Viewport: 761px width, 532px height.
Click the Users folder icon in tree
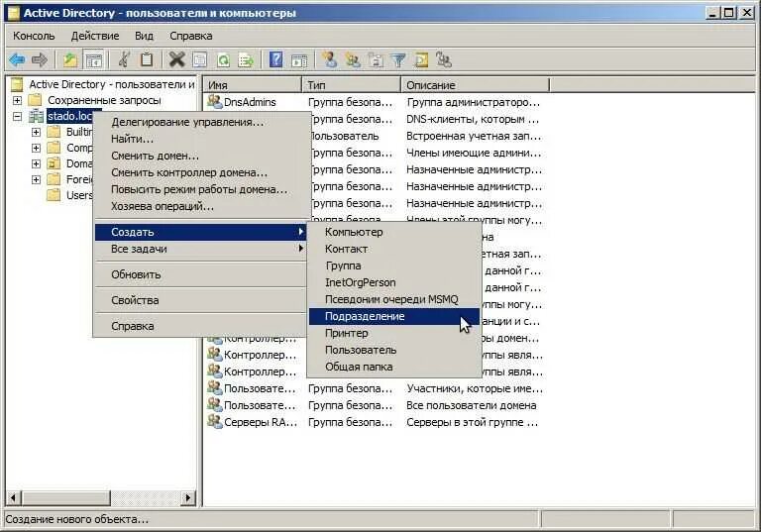[54, 195]
